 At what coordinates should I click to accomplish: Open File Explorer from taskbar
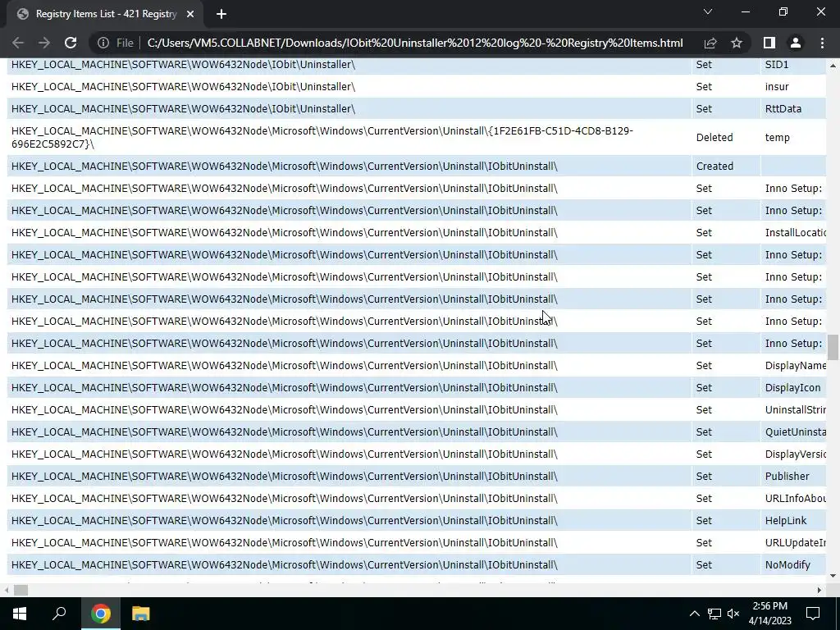[141, 614]
